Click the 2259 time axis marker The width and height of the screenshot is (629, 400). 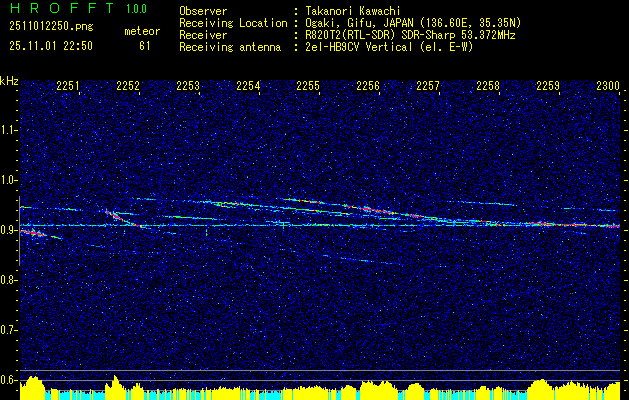point(548,85)
